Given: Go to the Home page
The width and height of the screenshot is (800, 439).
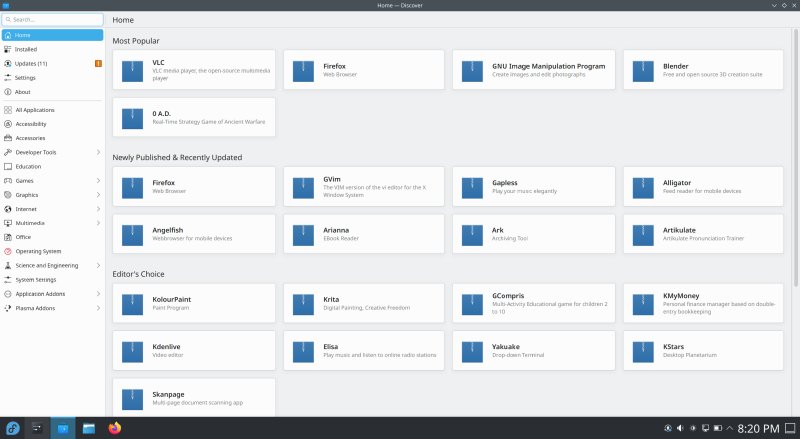Looking at the screenshot, I should [x=52, y=35].
